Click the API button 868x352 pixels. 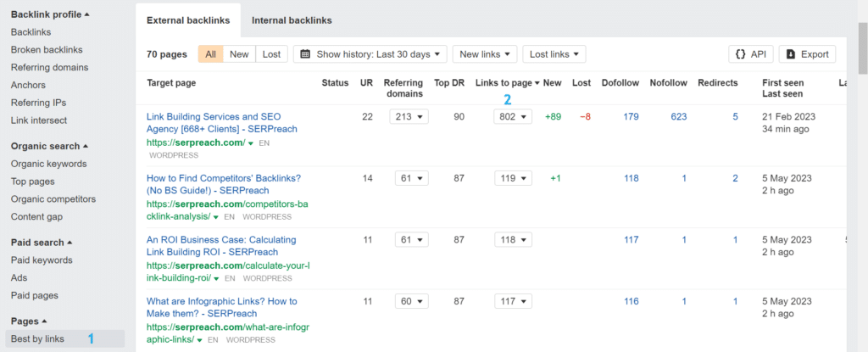[x=751, y=54]
